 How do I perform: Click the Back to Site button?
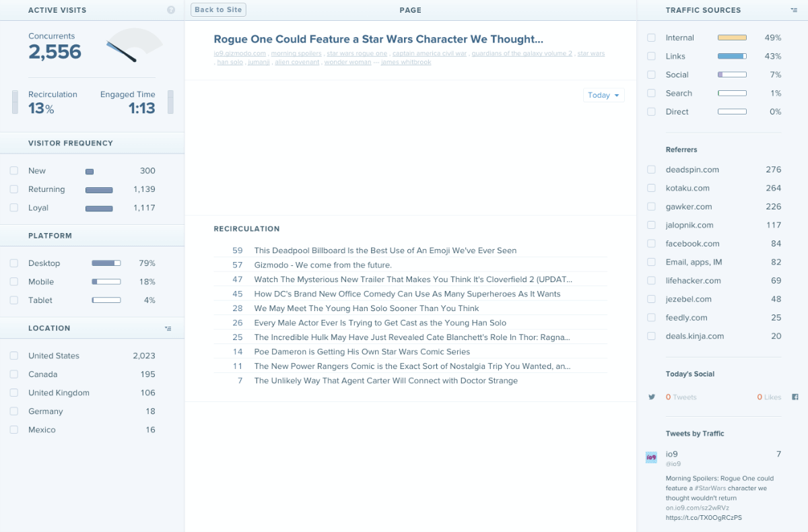[217, 9]
